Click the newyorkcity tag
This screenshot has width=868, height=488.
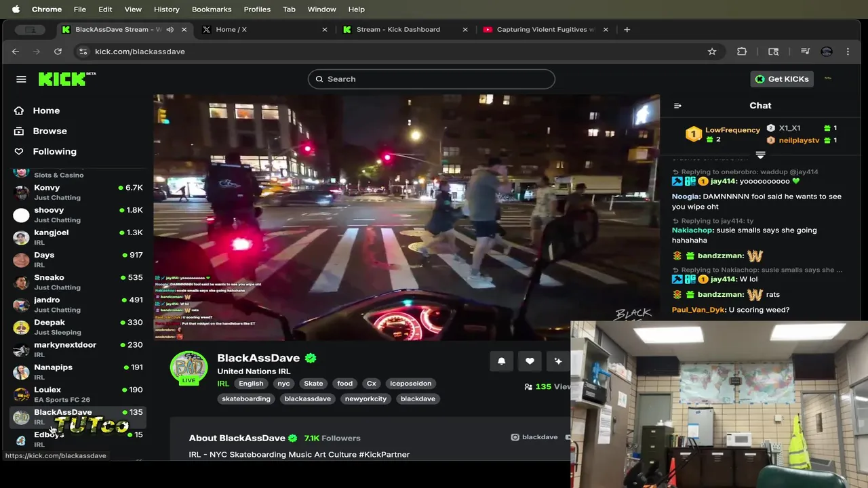coord(366,399)
